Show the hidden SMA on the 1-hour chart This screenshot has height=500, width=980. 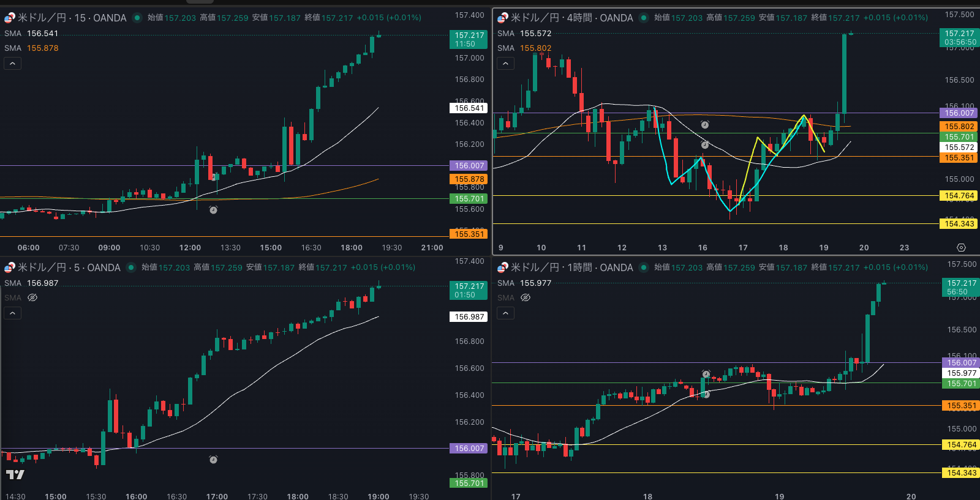tap(526, 297)
